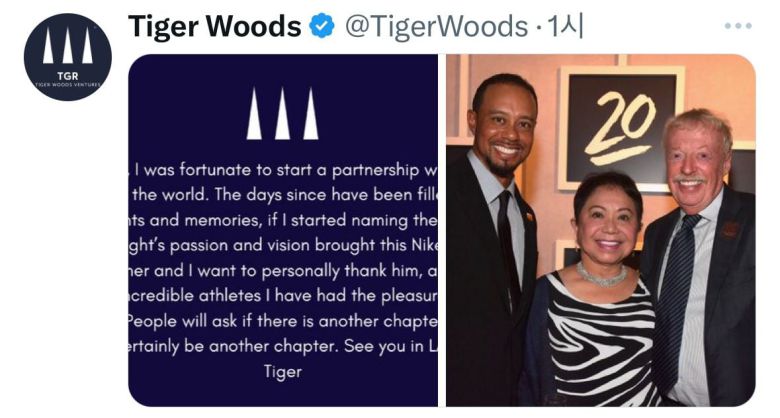Click the TGR profile avatar
Screen dimensions: 780x418
(67, 57)
